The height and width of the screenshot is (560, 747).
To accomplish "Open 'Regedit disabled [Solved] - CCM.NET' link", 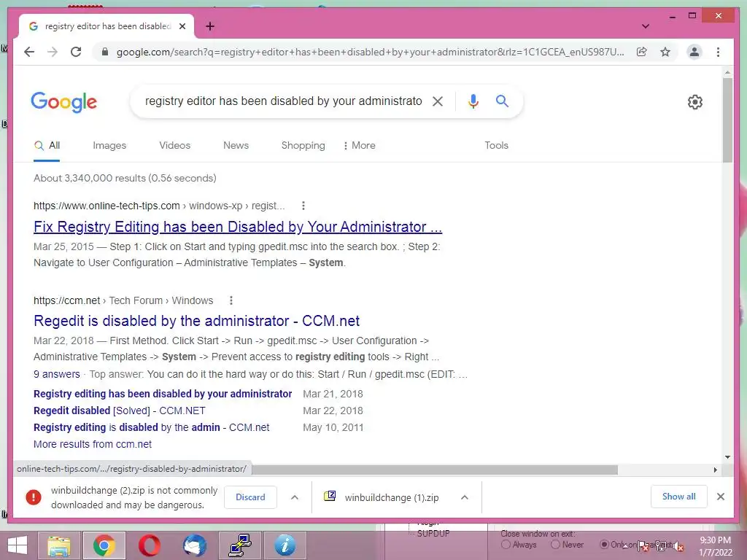I will [x=119, y=411].
